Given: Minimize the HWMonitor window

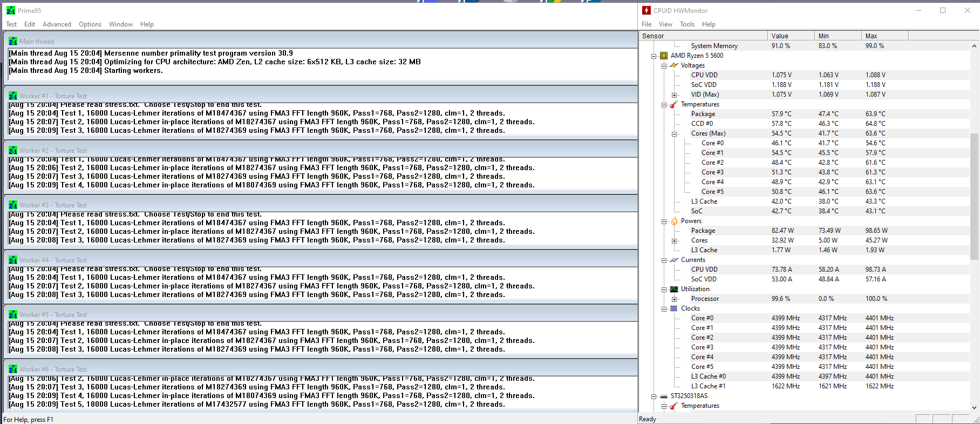Looking at the screenshot, I should coord(918,10).
